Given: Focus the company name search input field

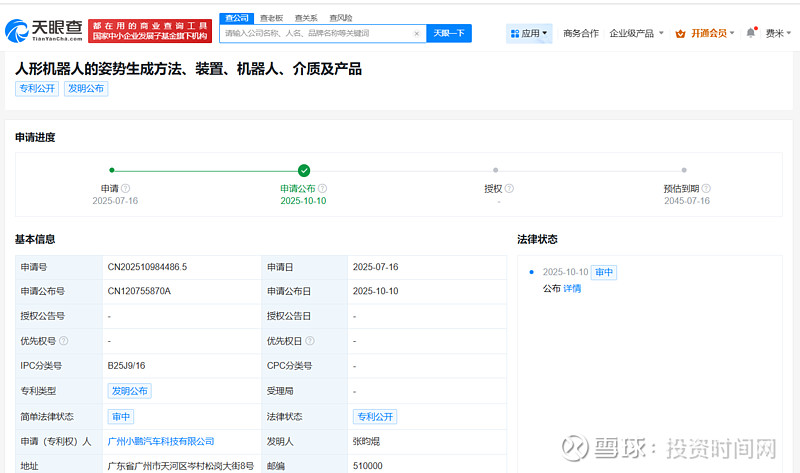Looking at the screenshot, I should click(315, 33).
